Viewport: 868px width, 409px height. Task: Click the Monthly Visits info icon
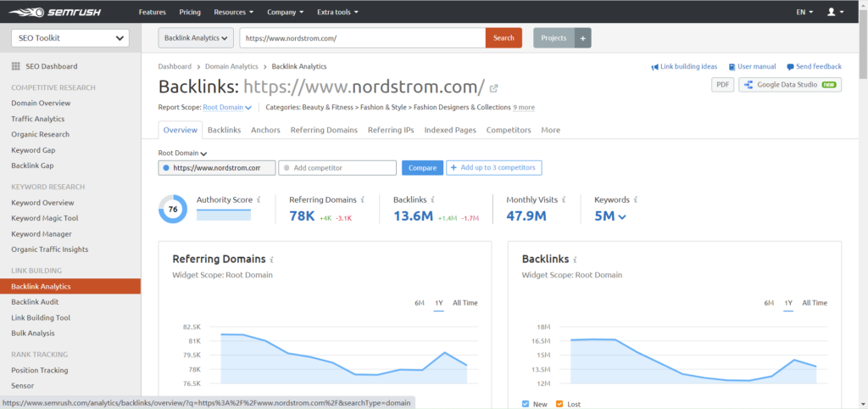[x=565, y=199]
